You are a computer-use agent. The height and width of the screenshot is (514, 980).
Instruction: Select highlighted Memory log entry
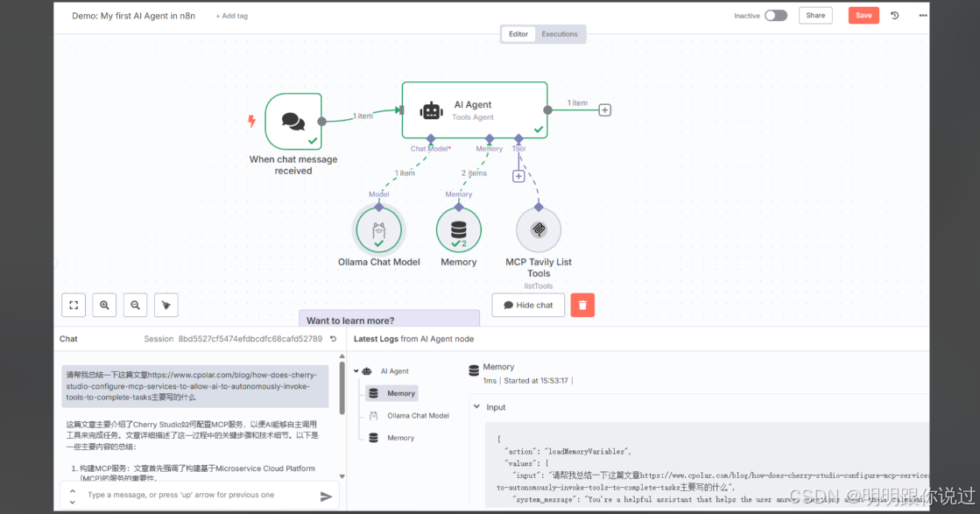[391, 393]
